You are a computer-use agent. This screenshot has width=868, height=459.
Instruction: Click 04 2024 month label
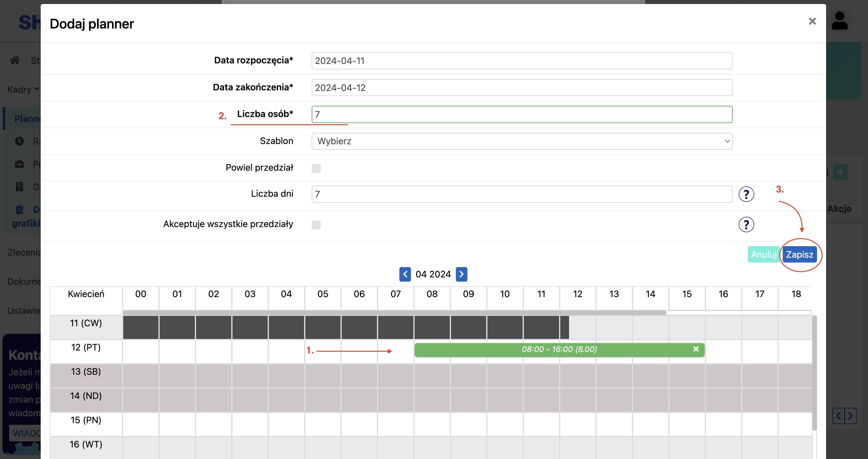point(433,274)
